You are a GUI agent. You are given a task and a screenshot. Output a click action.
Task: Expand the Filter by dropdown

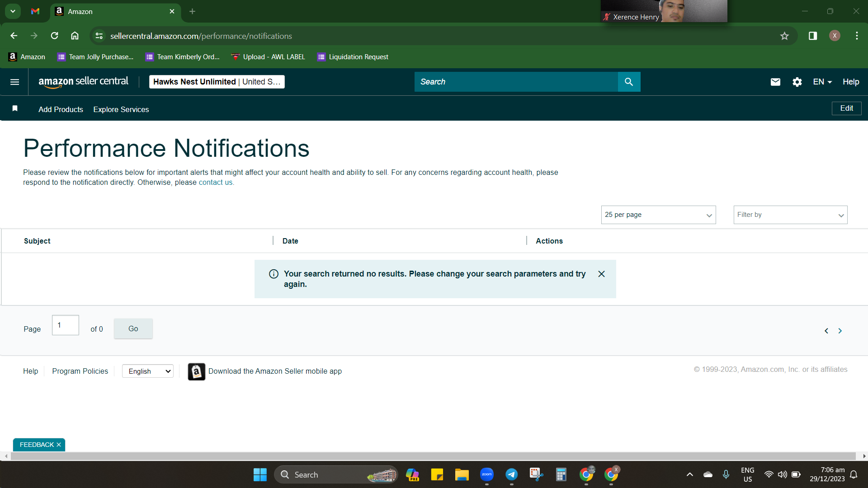coord(790,215)
